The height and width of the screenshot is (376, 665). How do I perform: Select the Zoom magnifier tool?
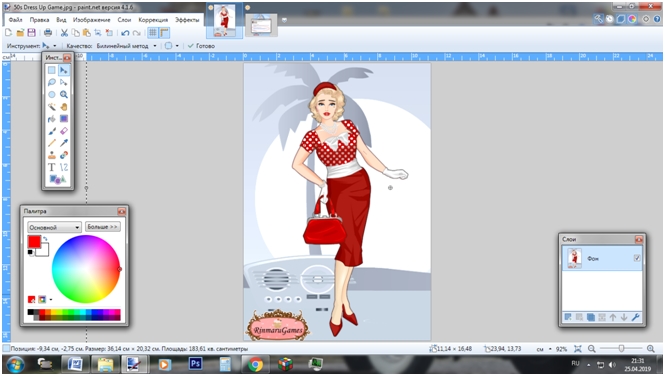[64, 95]
